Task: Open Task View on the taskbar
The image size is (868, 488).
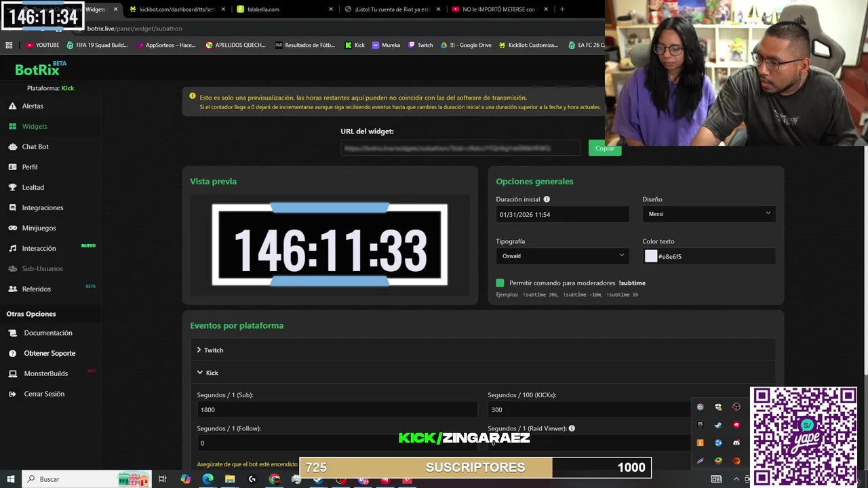Action: [x=163, y=479]
